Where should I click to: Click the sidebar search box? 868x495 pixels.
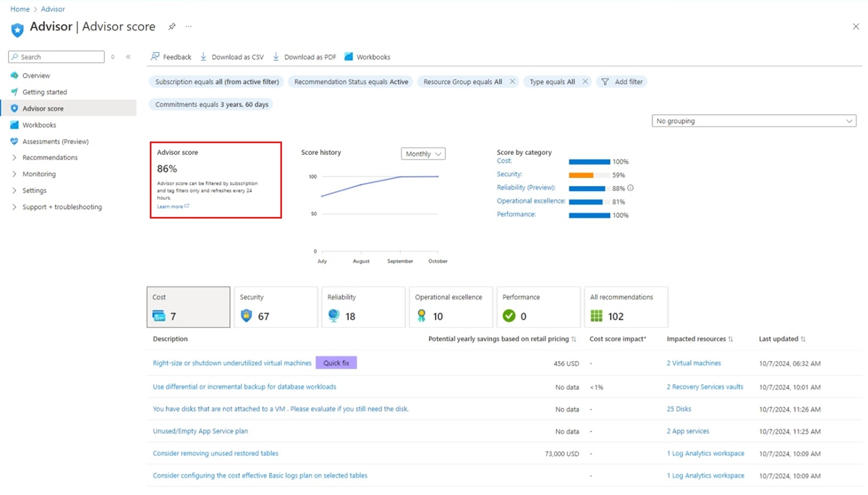pyautogui.click(x=56, y=56)
